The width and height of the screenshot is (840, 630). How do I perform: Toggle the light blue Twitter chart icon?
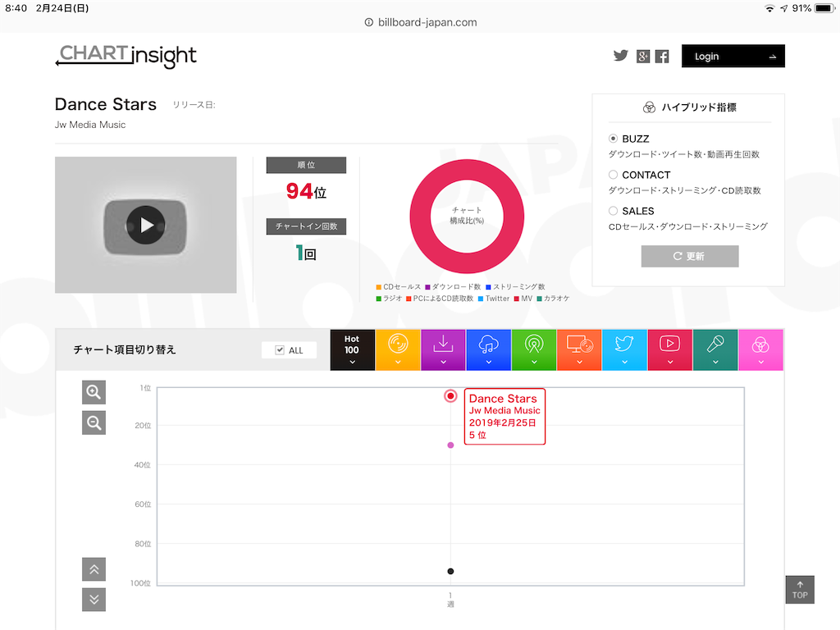tap(624, 349)
